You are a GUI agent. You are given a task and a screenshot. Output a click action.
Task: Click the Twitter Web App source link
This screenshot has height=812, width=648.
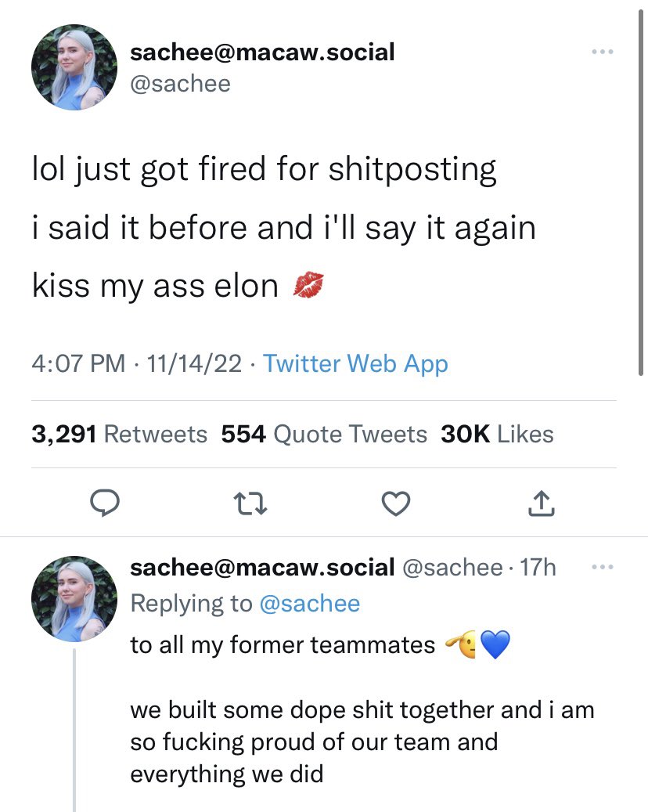click(355, 363)
